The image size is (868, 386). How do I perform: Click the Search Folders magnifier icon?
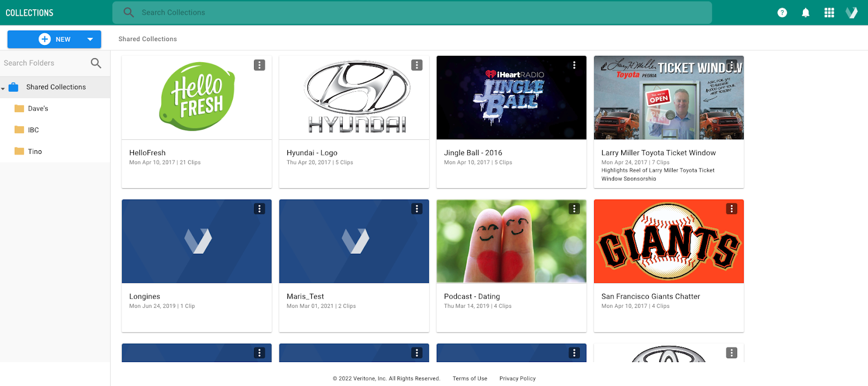(96, 63)
